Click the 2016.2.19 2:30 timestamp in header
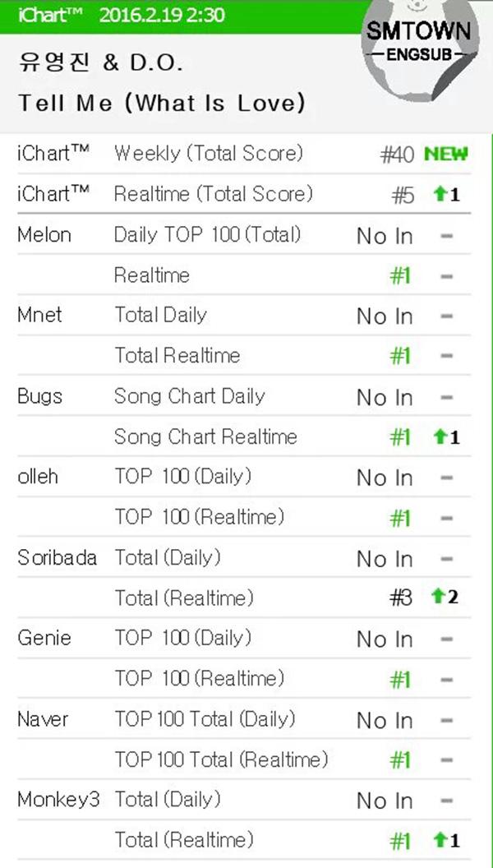The width and height of the screenshot is (493, 868). click(x=162, y=16)
